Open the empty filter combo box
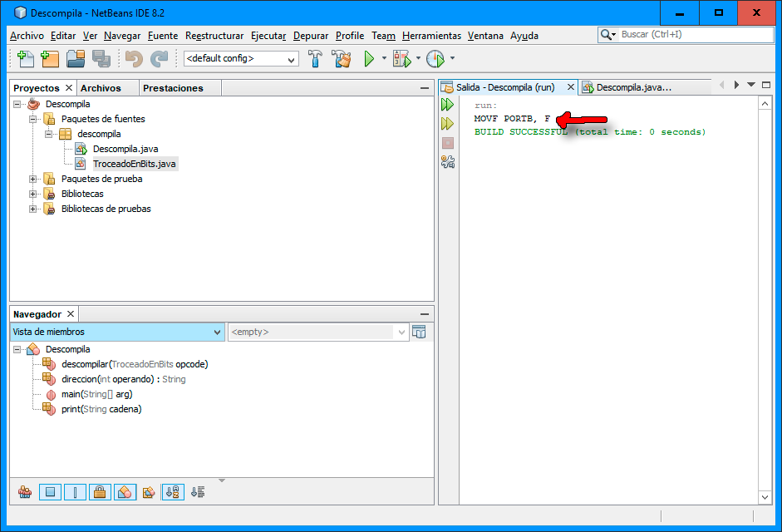This screenshot has height=532, width=782. 318,332
